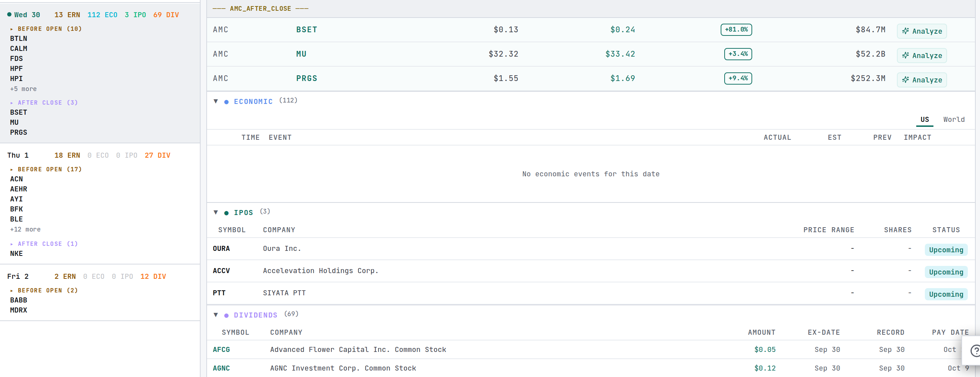
Task: Select the Wed 30 day header
Action: click(x=24, y=15)
